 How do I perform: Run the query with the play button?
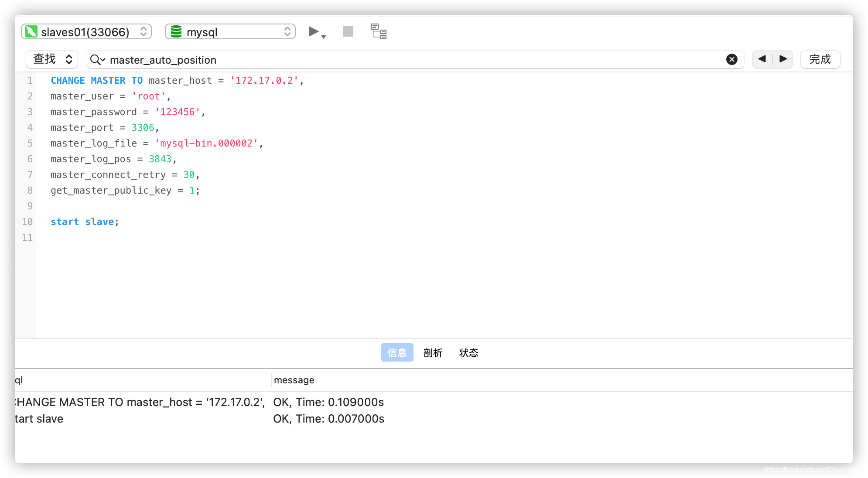[x=313, y=31]
